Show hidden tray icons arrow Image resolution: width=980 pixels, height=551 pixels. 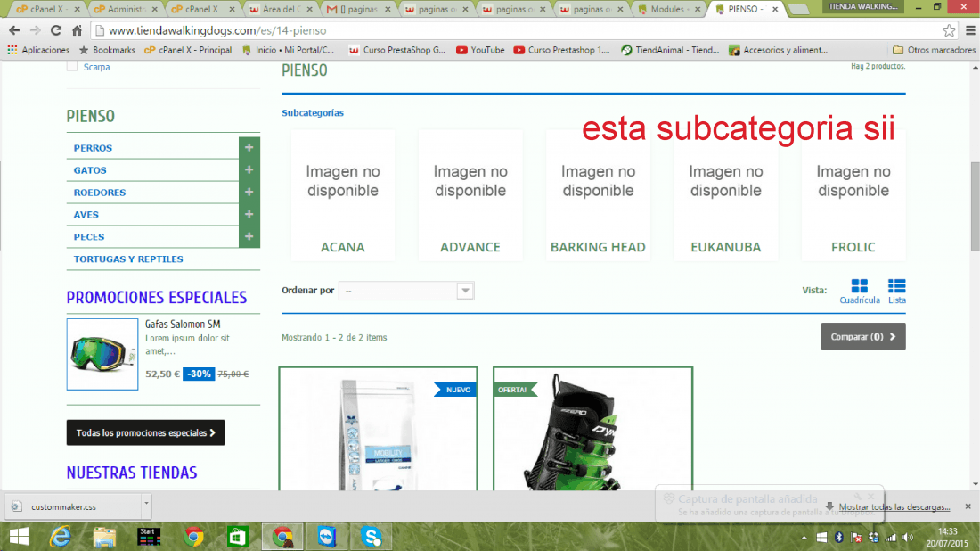[x=804, y=538]
